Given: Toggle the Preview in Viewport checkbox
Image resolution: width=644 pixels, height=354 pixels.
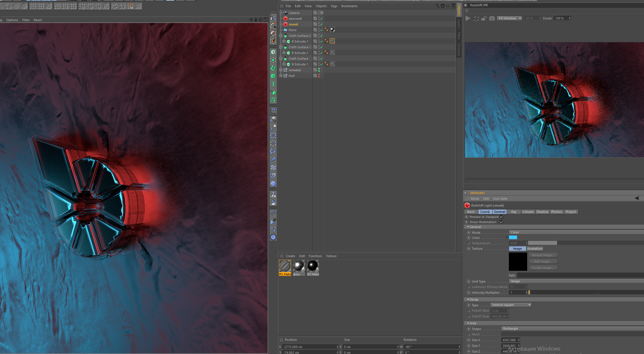Looking at the screenshot, I should point(502,217).
